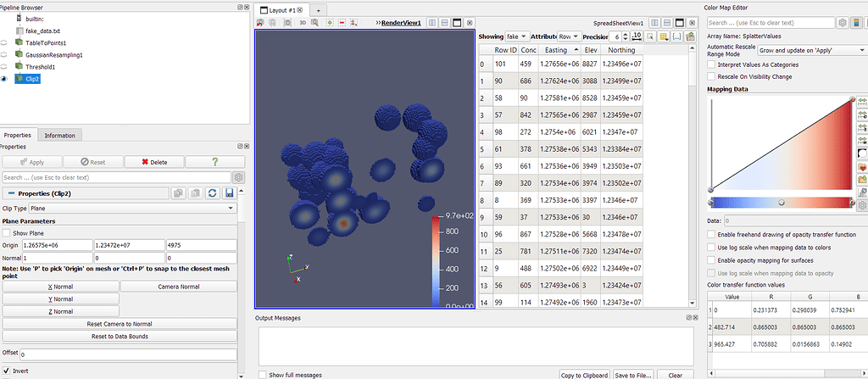
Task: Add a new layout tab with plus
Action: pos(319,11)
